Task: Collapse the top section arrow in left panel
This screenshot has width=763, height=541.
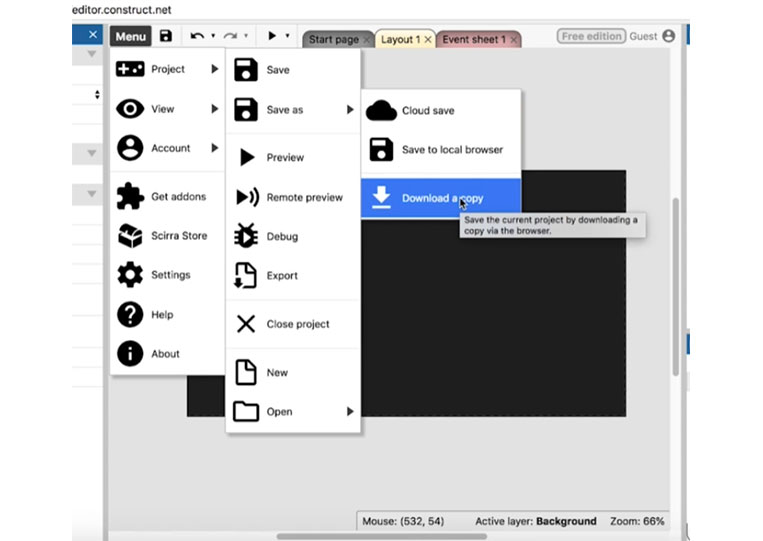Action: (x=91, y=54)
